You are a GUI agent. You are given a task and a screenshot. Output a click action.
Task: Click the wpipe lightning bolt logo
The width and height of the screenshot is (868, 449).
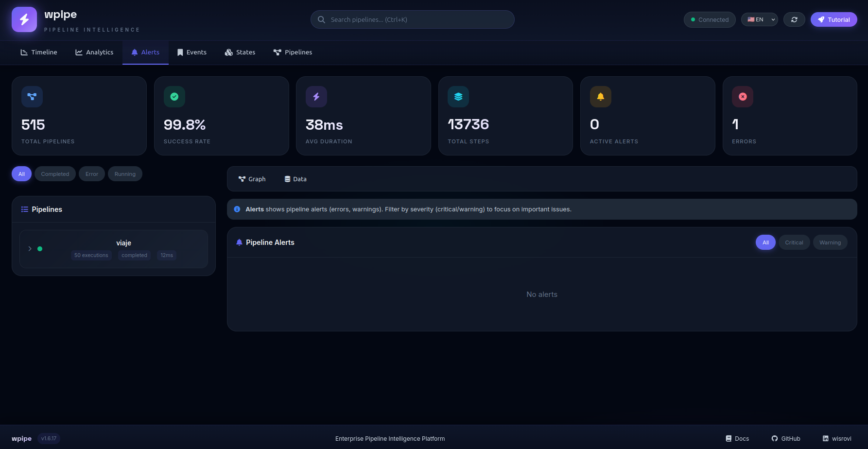(24, 19)
